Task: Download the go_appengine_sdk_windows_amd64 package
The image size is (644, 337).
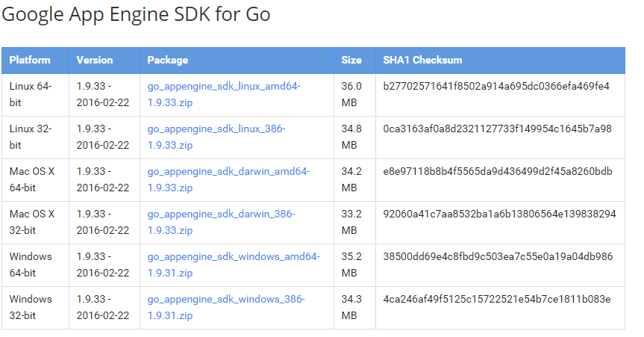Action: (233, 257)
